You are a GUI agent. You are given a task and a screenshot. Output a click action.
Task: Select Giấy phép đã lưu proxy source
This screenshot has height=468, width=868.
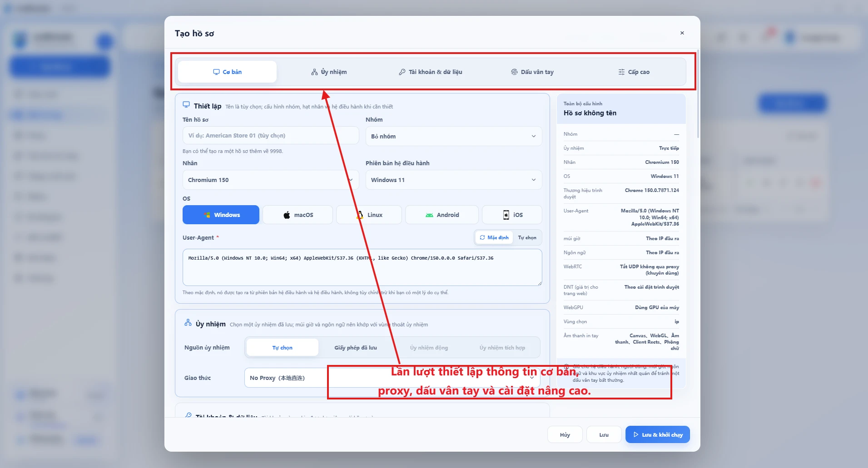click(356, 348)
